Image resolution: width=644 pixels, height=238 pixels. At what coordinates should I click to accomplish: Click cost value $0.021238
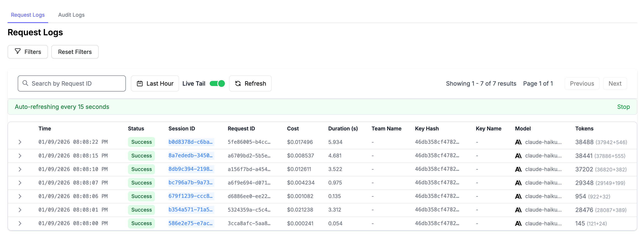click(x=300, y=210)
